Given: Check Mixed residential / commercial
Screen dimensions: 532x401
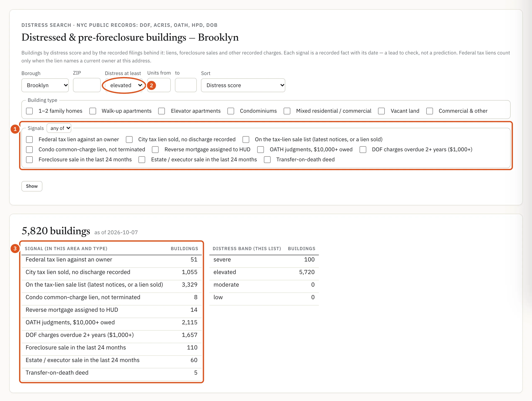Looking at the screenshot, I should [x=287, y=111].
